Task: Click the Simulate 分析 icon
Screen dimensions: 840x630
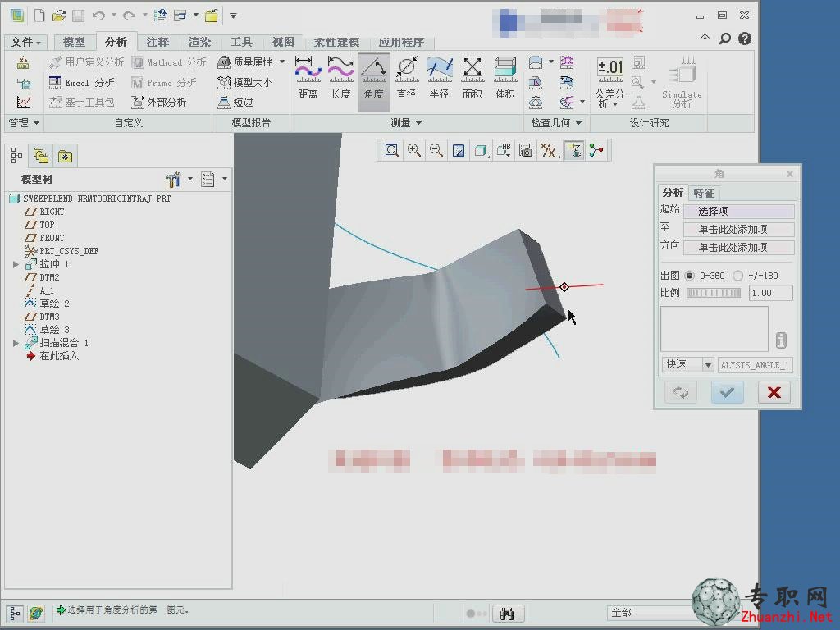Action: point(682,83)
